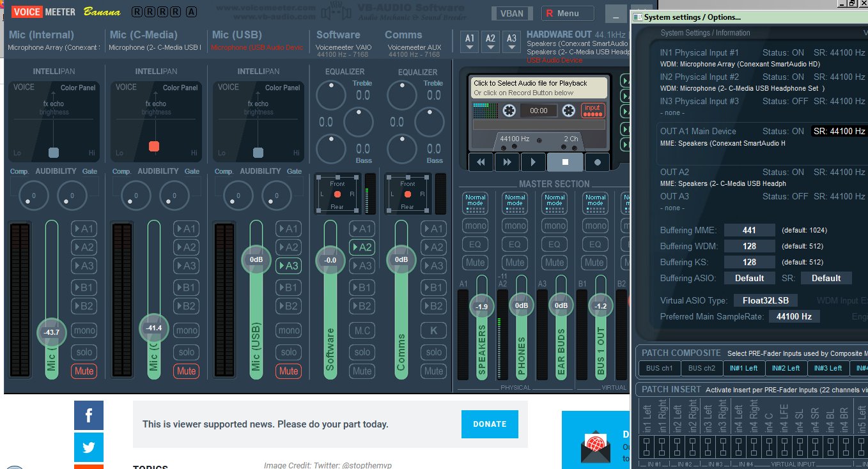Click the Mic (USB) Gate knob
The image size is (868, 469).
(276, 196)
